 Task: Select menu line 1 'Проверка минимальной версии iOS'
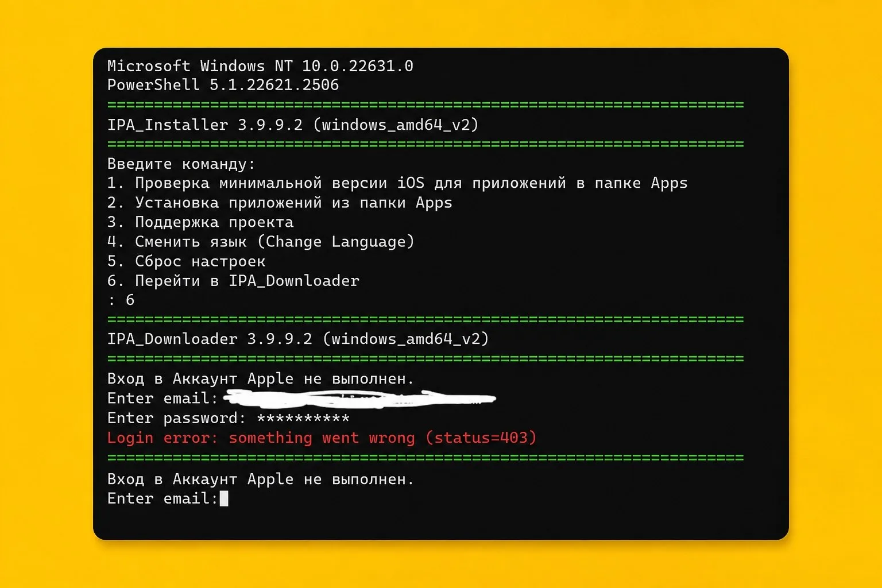coord(397,184)
